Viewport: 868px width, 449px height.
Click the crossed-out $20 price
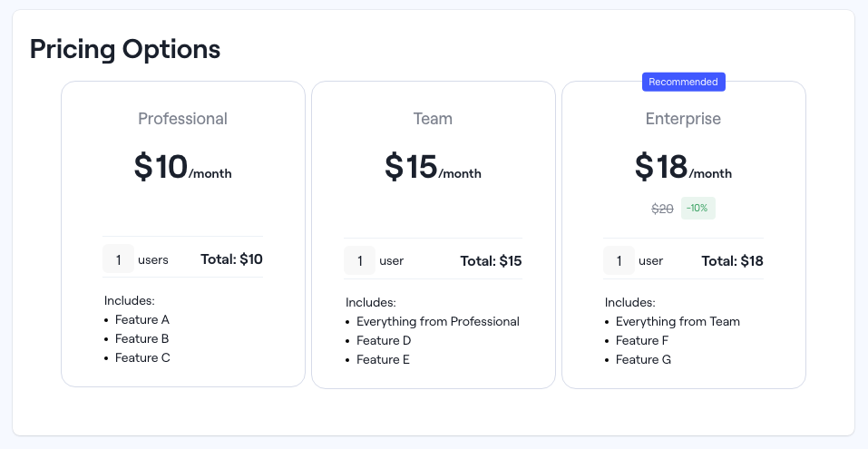coord(662,209)
